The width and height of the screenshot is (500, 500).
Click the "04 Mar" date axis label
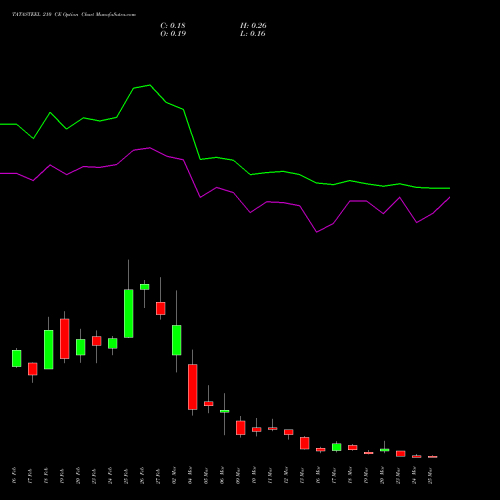click(190, 476)
